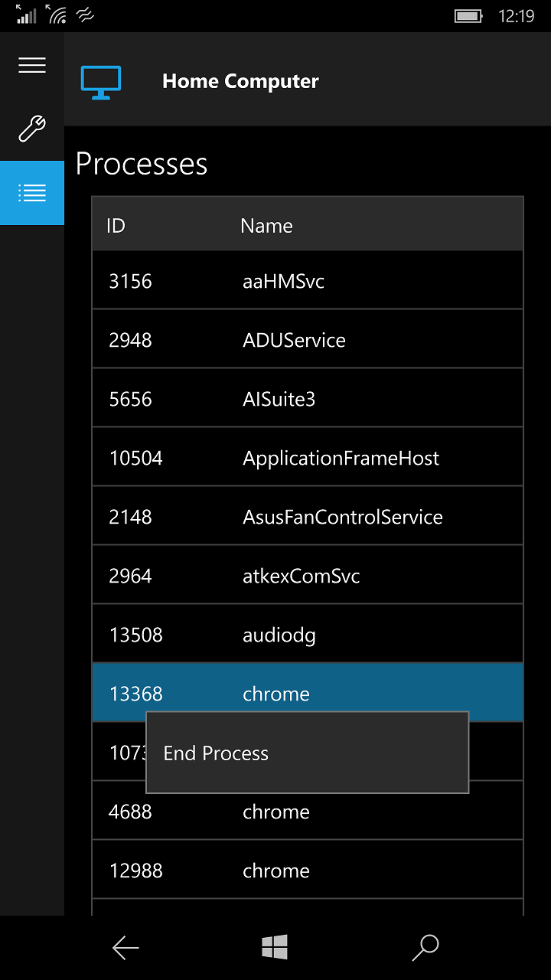This screenshot has width=551, height=980.
Task: Select process ID 2148
Action: pos(131,517)
